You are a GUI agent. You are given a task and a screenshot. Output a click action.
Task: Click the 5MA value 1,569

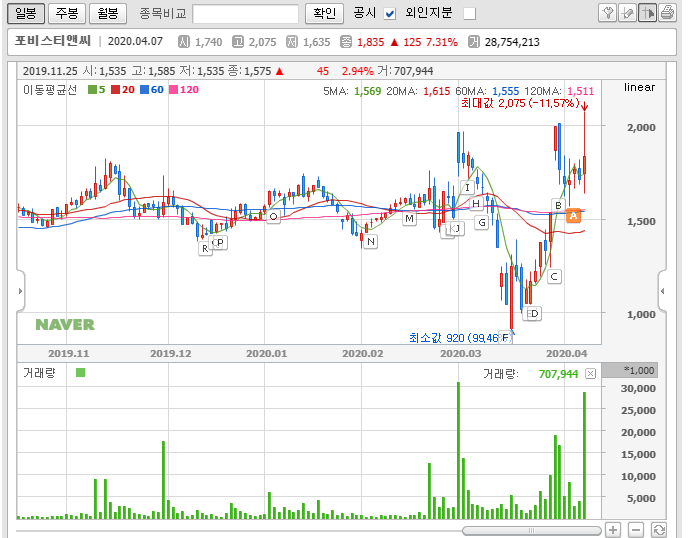[x=367, y=91]
